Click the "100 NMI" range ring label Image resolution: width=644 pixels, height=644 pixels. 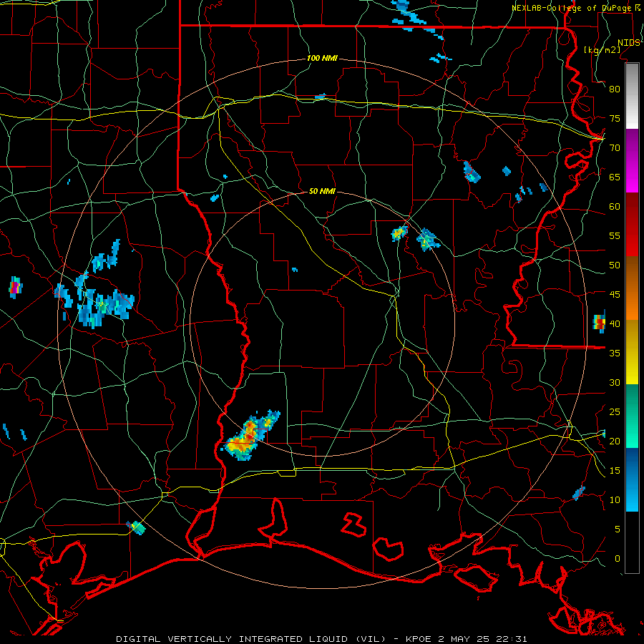pyautogui.click(x=322, y=59)
